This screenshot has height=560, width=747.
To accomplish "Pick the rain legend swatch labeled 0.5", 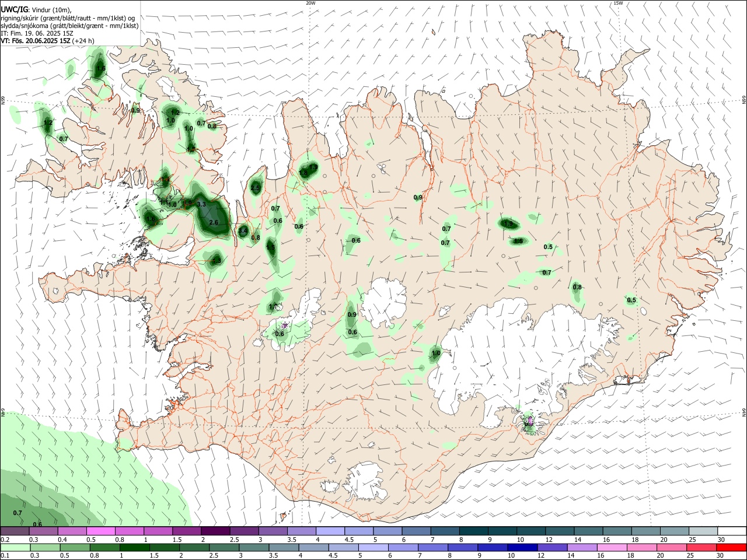I will (75, 548).
